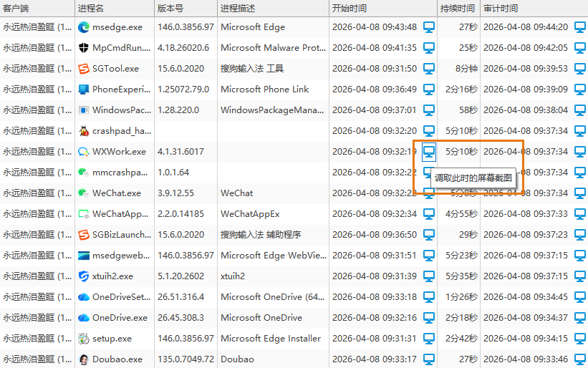Image resolution: width=588 pixels, height=368 pixels.
Task: Sort by the 版本号 column header
Action: 185,9
